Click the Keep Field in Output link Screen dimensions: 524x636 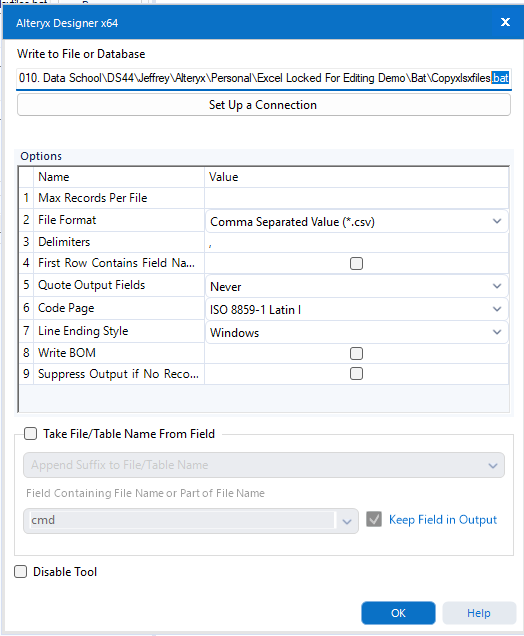point(442,520)
